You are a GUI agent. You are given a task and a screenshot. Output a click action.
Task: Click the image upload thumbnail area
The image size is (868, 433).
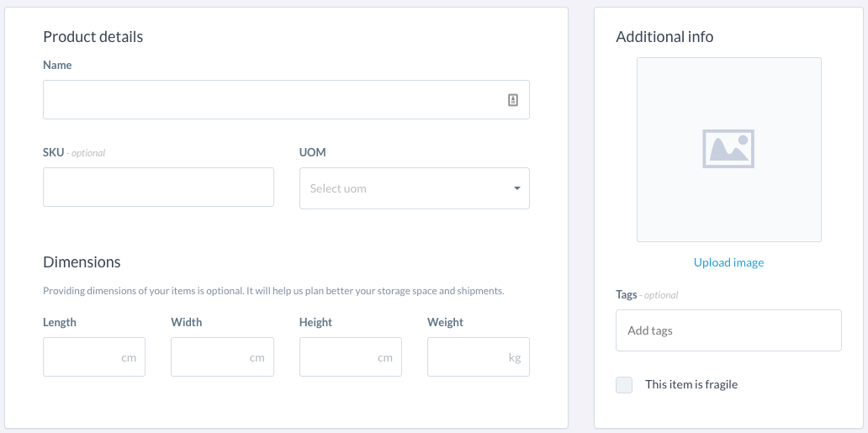pyautogui.click(x=728, y=202)
